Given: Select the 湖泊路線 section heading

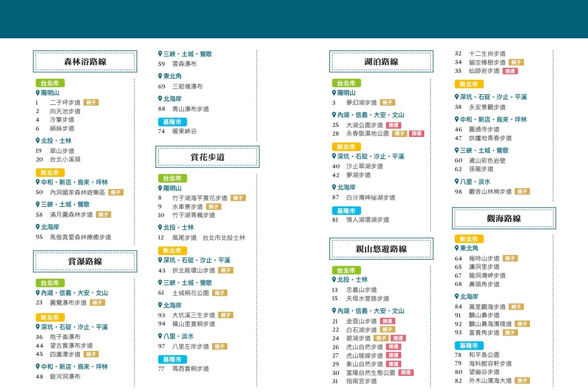Looking at the screenshot, I should point(381,61).
